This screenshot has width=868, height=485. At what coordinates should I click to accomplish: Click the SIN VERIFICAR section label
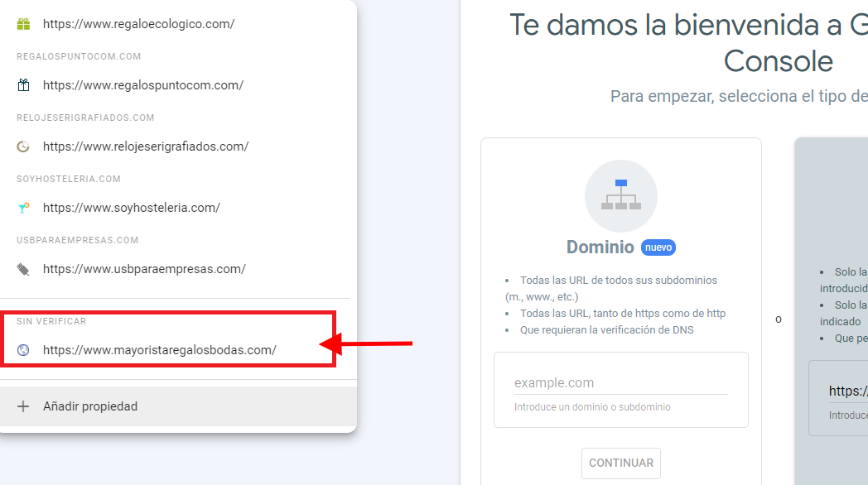coord(51,321)
